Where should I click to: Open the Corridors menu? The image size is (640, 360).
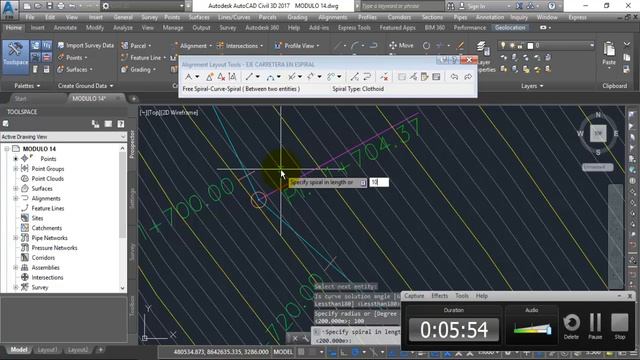(399, 17)
